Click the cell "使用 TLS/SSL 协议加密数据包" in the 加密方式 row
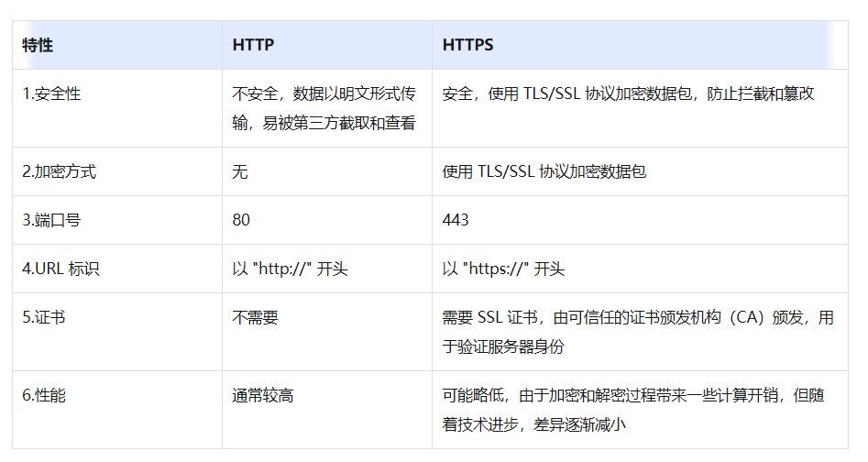This screenshot has height=462, width=868. click(544, 171)
